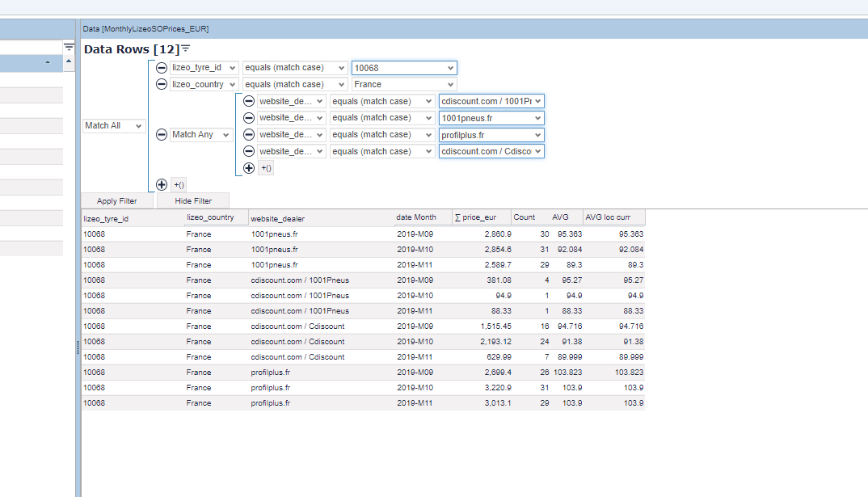
Task: Expand the France value dropdown
Action: tap(450, 84)
